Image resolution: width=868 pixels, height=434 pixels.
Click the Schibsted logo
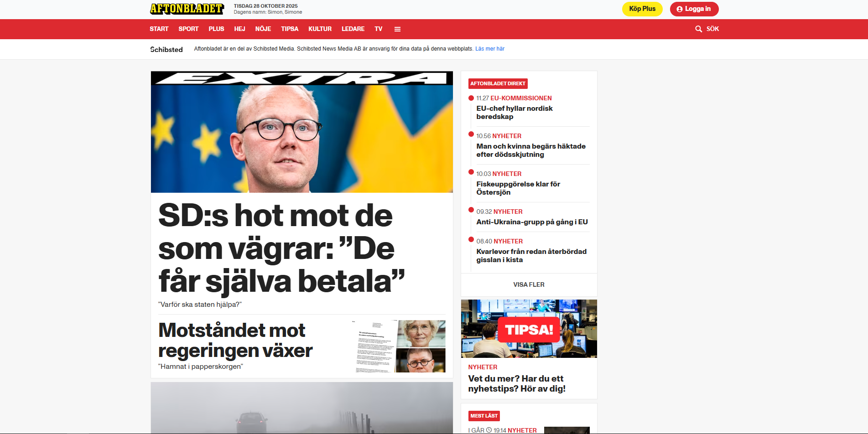pyautogui.click(x=166, y=49)
